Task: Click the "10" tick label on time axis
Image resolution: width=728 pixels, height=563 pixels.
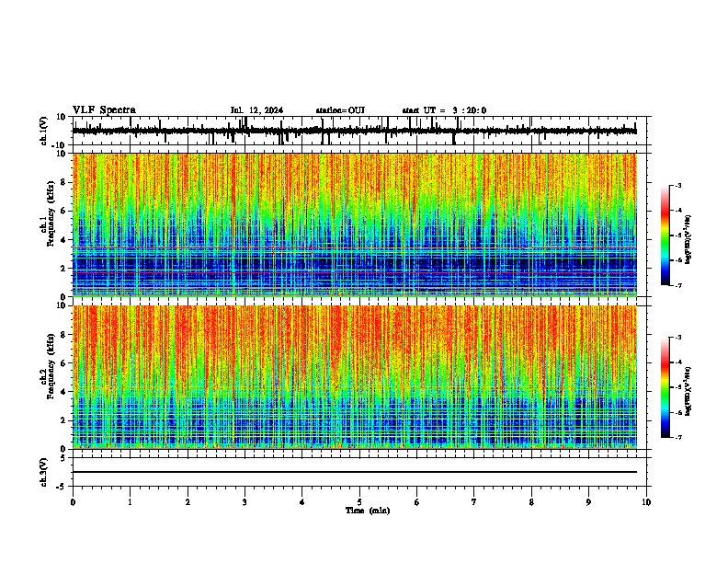Action: click(646, 502)
